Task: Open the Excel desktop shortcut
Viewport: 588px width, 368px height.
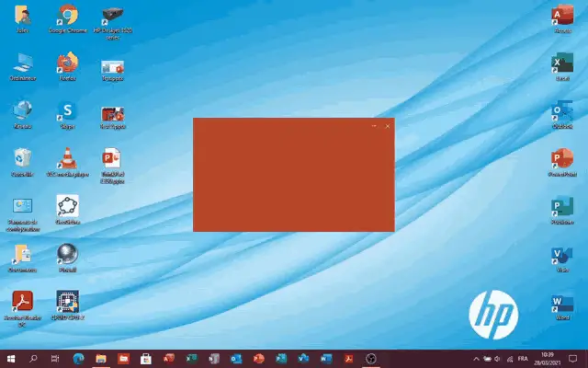Action: pyautogui.click(x=561, y=63)
